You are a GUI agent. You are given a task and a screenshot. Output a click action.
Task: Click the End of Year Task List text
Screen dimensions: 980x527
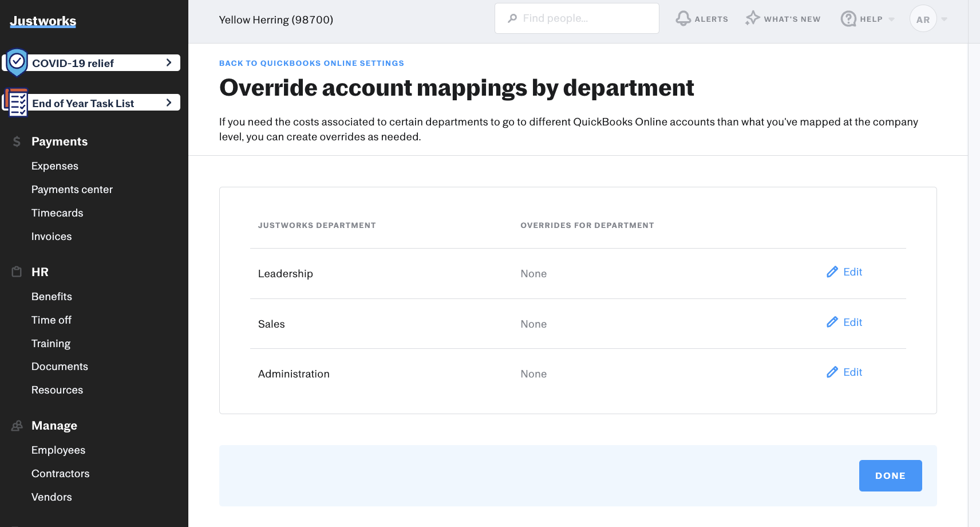click(83, 103)
